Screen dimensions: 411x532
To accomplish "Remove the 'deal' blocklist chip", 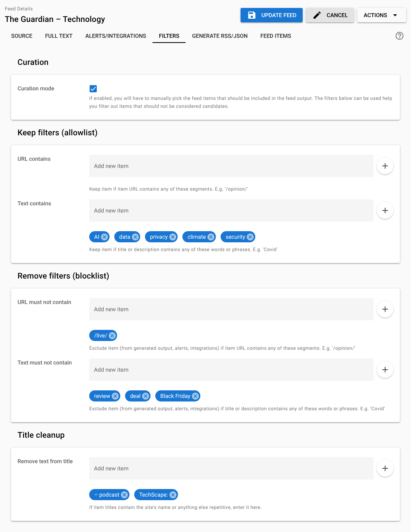I will (x=145, y=396).
